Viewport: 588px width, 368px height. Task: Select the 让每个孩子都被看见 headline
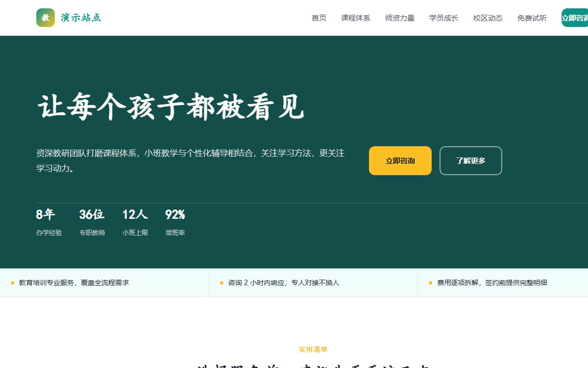click(171, 106)
